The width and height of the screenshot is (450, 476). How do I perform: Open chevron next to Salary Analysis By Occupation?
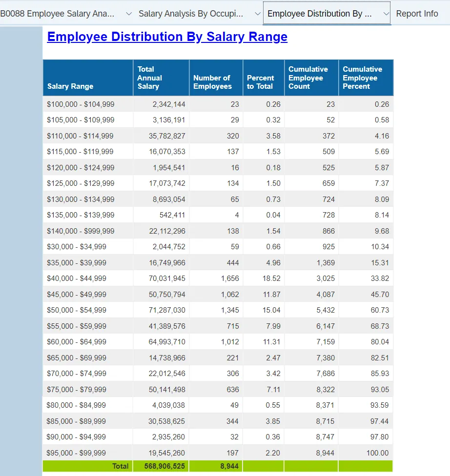coord(258,14)
